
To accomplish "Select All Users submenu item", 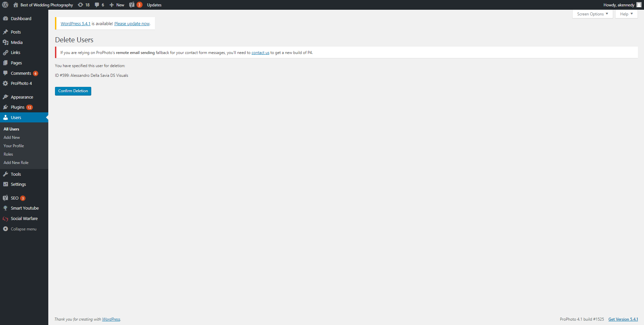I will click(x=11, y=129).
